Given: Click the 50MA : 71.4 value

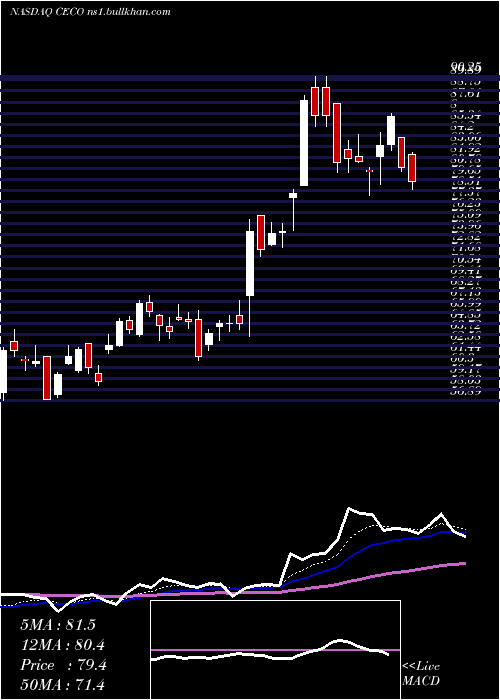Looking at the screenshot, I should pos(63,685).
